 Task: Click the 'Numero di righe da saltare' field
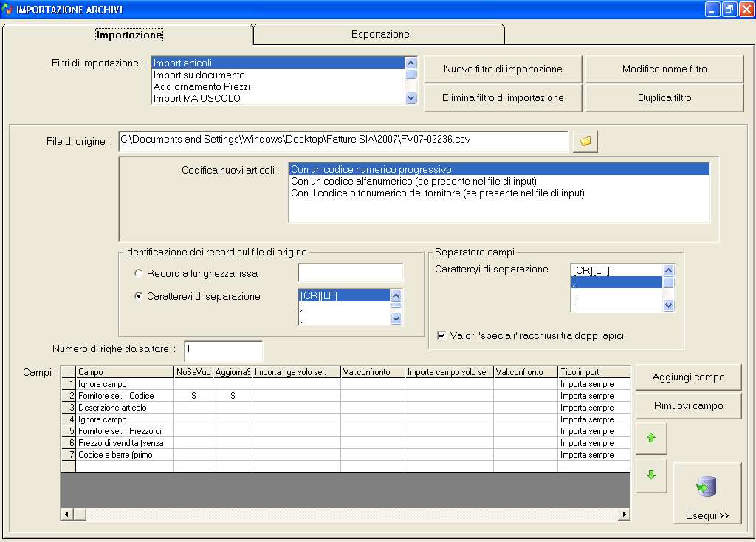coord(223,349)
